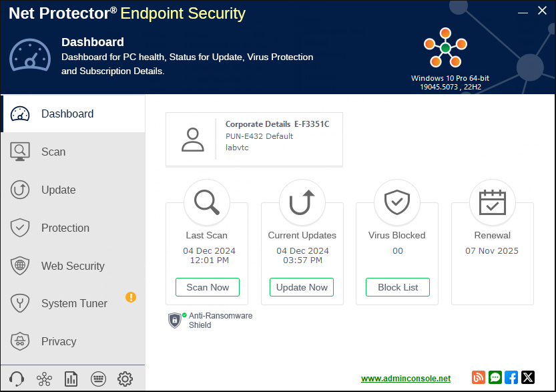Open the Update sidebar section
556x392 pixels.
pos(58,190)
